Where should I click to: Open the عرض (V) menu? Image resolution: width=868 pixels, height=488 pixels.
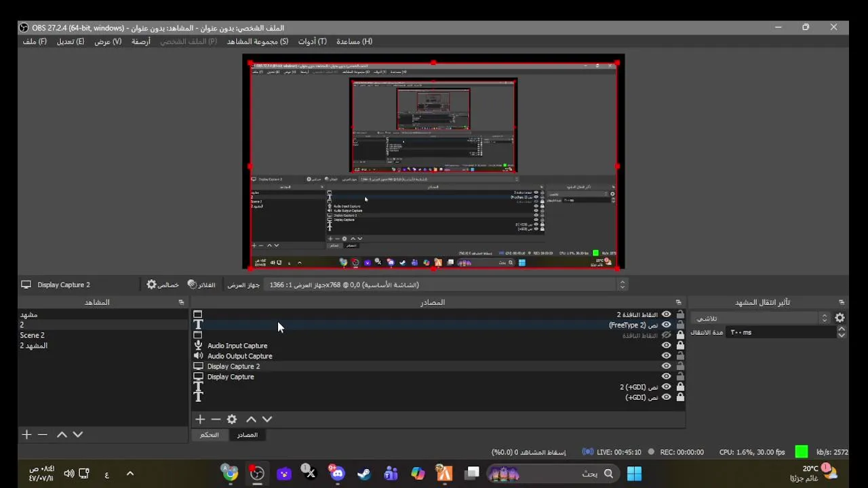108,41
